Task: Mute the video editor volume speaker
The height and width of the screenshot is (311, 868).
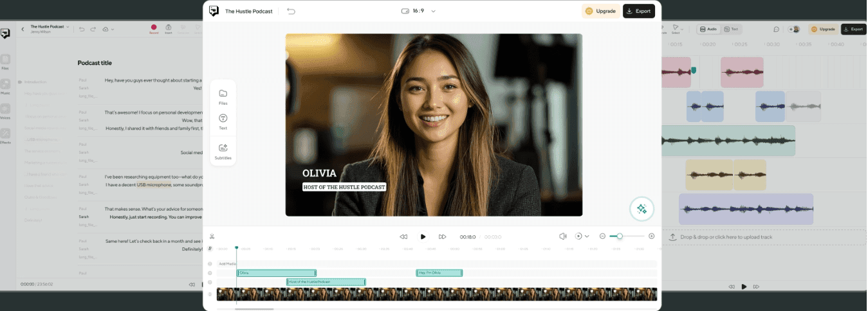Action: 562,236
